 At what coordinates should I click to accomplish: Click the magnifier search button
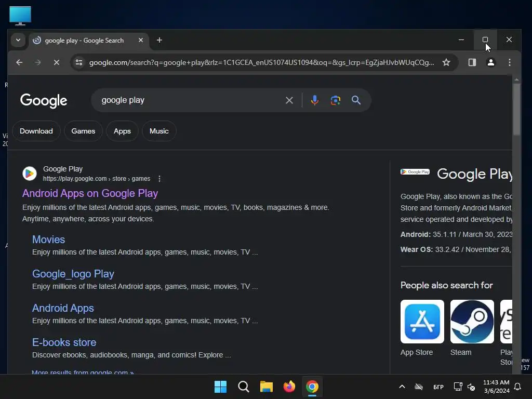coord(356,100)
